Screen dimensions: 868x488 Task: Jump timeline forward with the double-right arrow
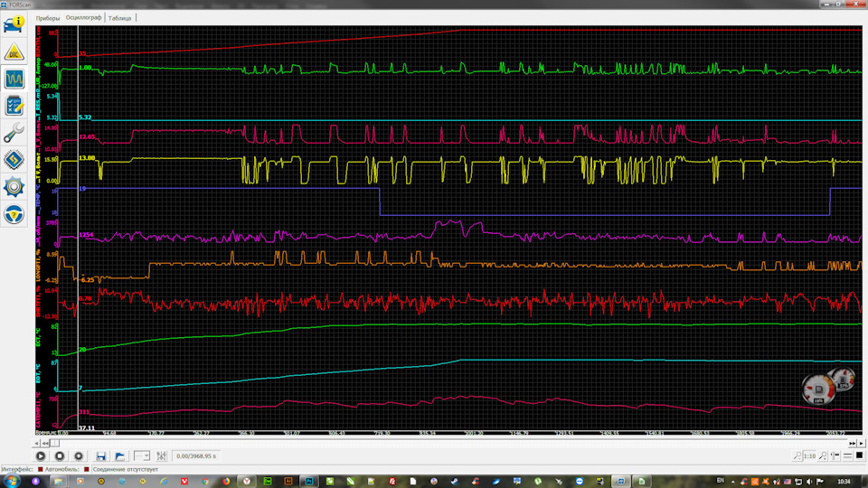[x=852, y=443]
